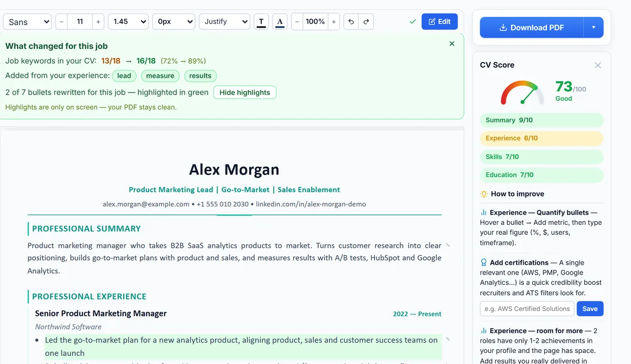The height and width of the screenshot is (364, 631).
Task: Click the 73/100 score value
Action: click(571, 86)
